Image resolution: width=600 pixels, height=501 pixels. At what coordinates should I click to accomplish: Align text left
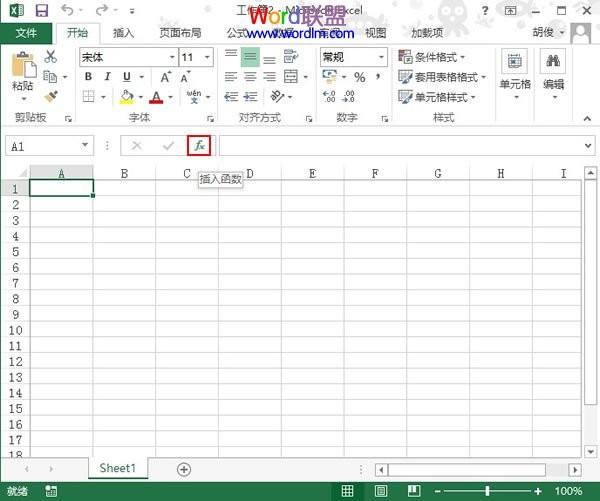(231, 77)
